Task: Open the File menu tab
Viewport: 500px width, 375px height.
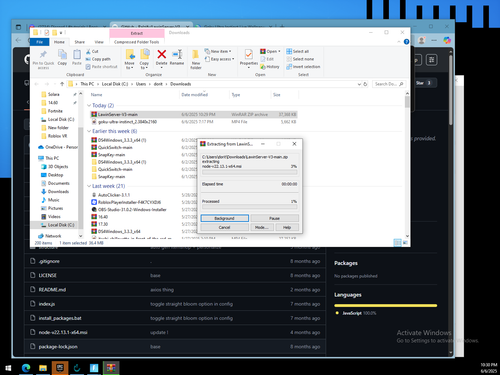Action: 40,42
